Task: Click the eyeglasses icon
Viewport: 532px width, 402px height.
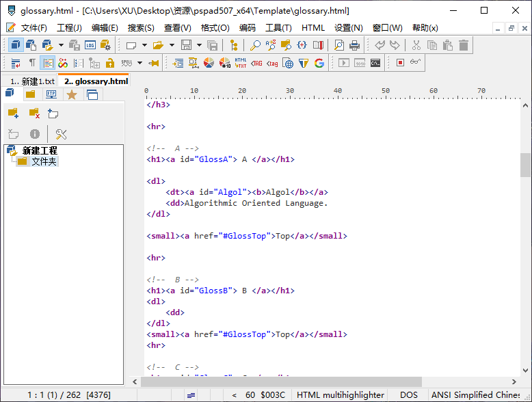Action: coord(415,62)
